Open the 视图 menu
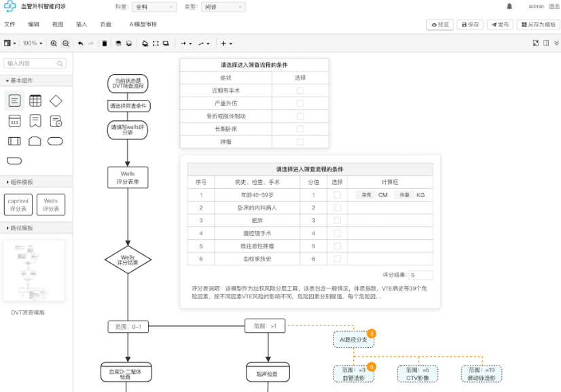This screenshot has height=392, width=561. click(x=58, y=24)
